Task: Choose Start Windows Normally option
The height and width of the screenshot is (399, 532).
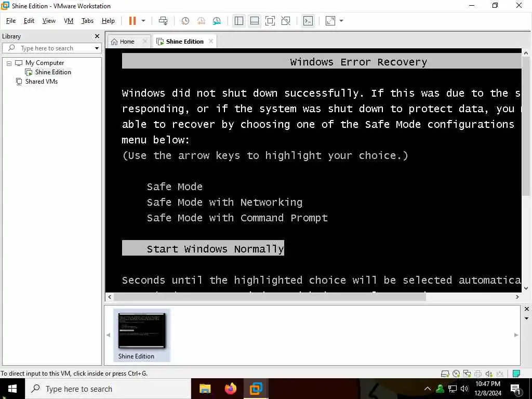Action: click(203, 248)
